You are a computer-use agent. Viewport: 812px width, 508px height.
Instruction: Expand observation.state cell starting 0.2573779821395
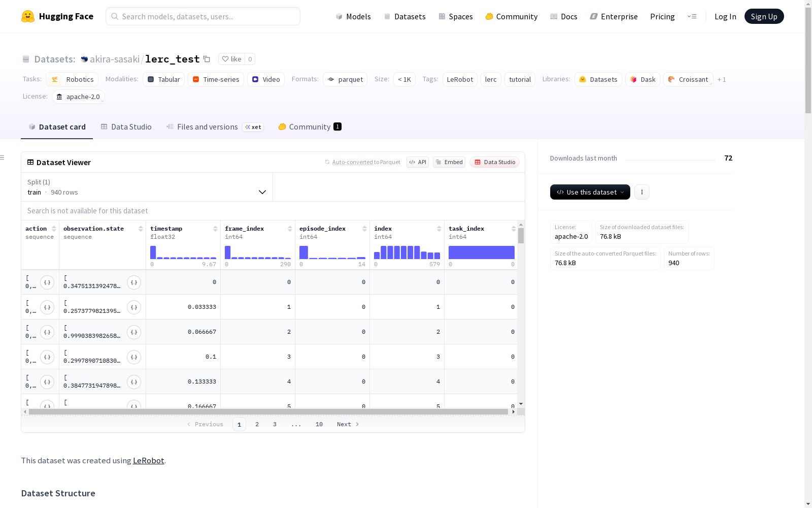tap(134, 307)
